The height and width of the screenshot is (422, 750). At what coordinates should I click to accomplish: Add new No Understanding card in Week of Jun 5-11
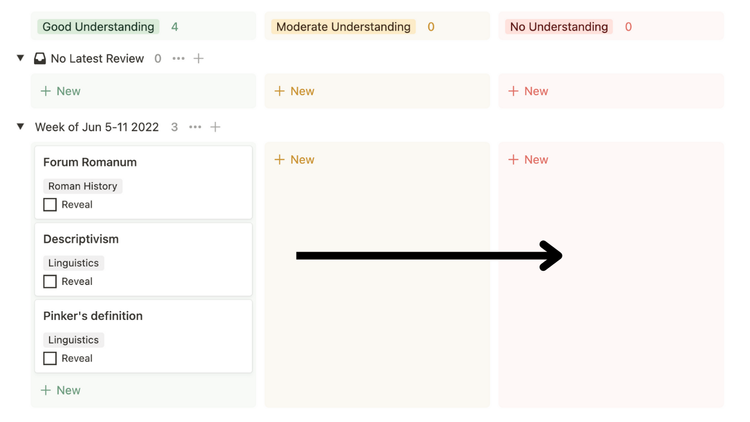[528, 160]
